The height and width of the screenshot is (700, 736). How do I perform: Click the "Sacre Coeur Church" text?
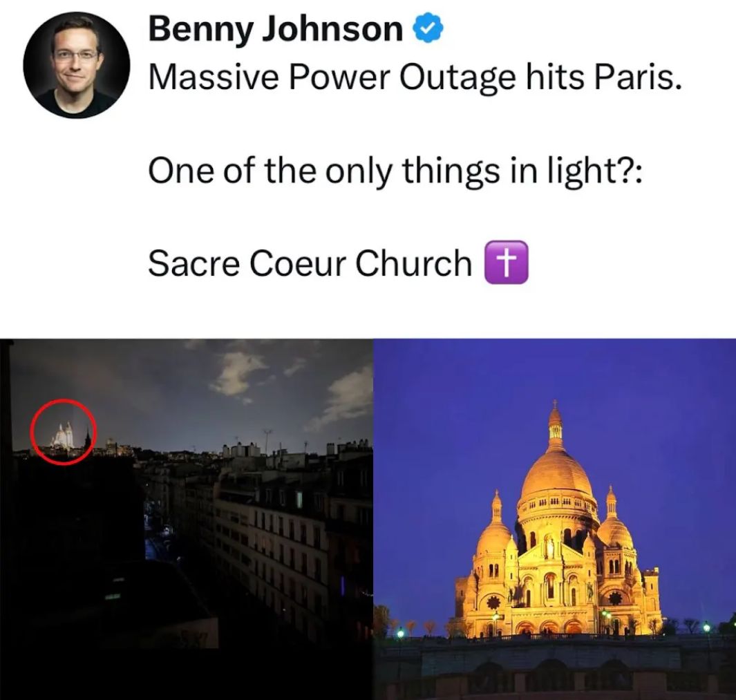click(310, 263)
